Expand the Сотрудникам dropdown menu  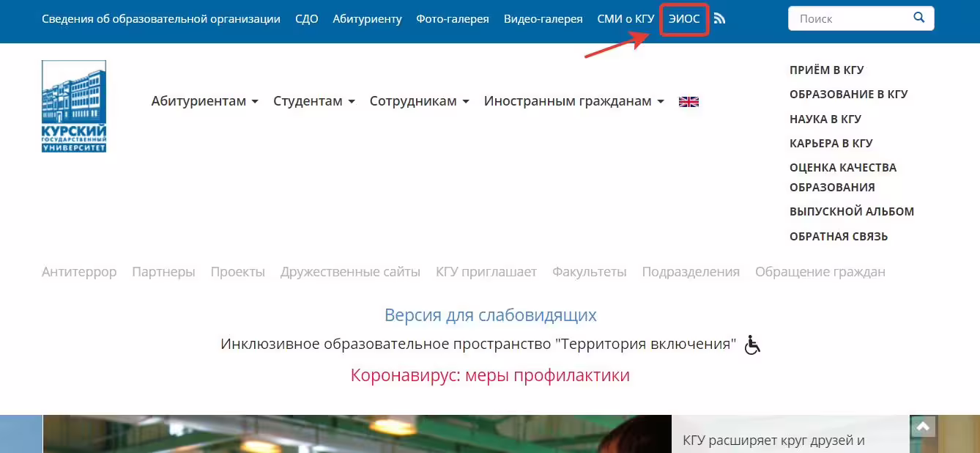click(x=419, y=101)
